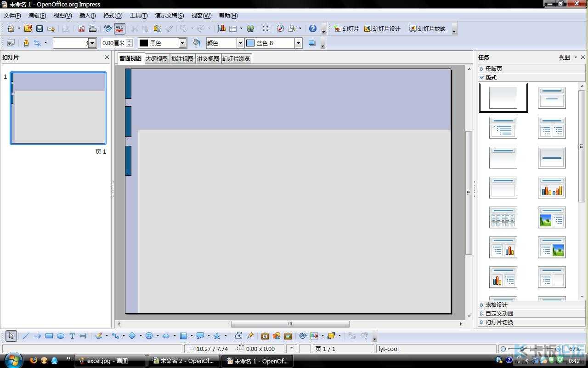Open the area fill paint-bucket icon
Image resolution: width=588 pixels, height=368 pixels.
pos(197,43)
